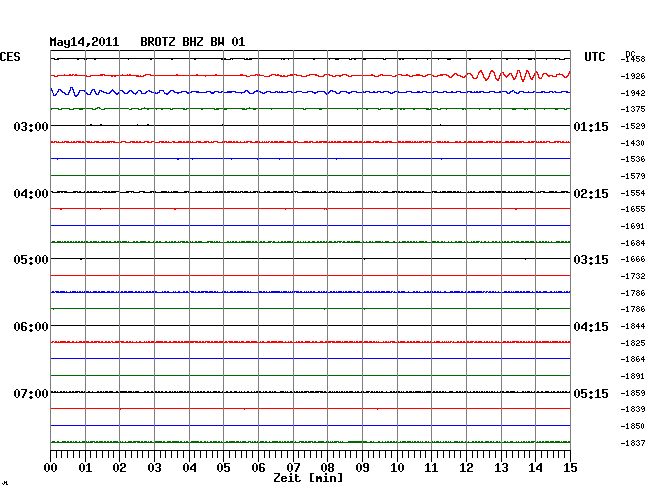
Task: Click the red oscillating seismic wave burst
Action: pos(515,75)
